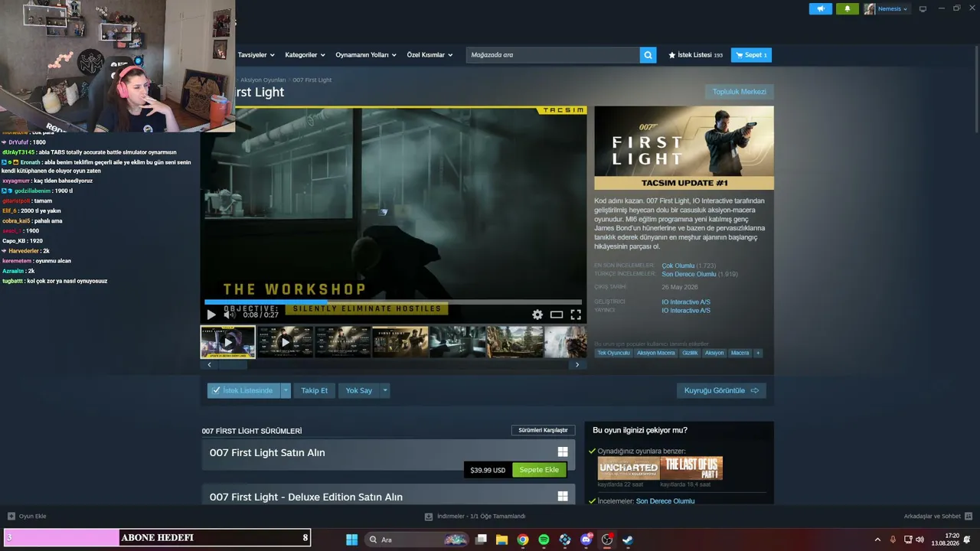Image resolution: width=980 pixels, height=551 pixels.
Task: Open File Explorer from the taskbar
Action: (501, 540)
